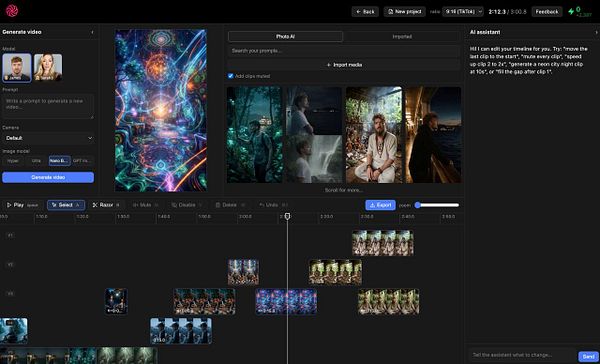Image resolution: width=600 pixels, height=364 pixels.
Task: Select the short clip on the second track
Action: (243, 272)
